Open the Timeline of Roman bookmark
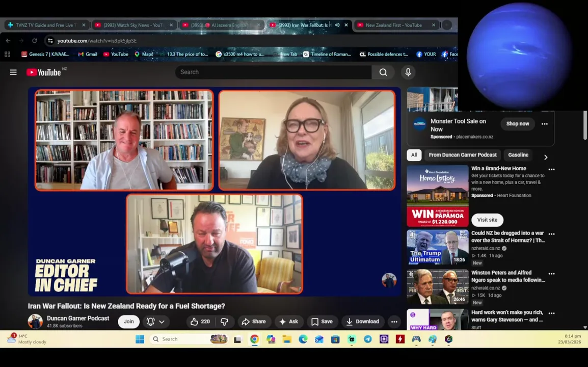 point(327,54)
